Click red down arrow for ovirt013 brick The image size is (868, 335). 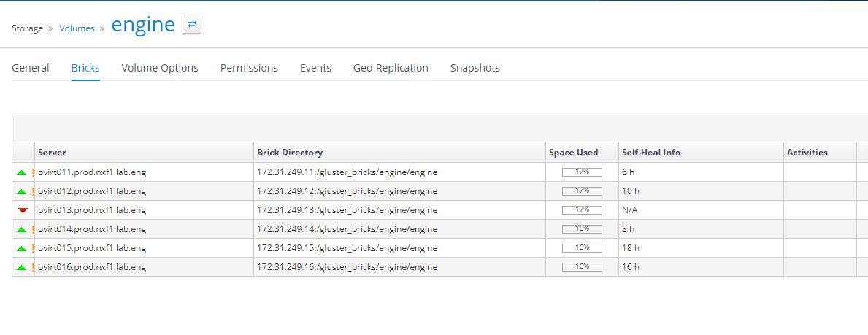pyautogui.click(x=23, y=210)
